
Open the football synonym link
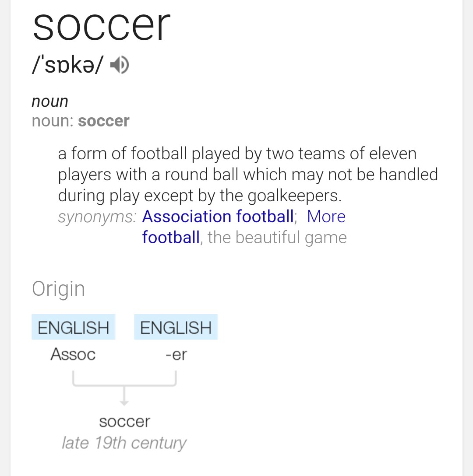click(171, 238)
